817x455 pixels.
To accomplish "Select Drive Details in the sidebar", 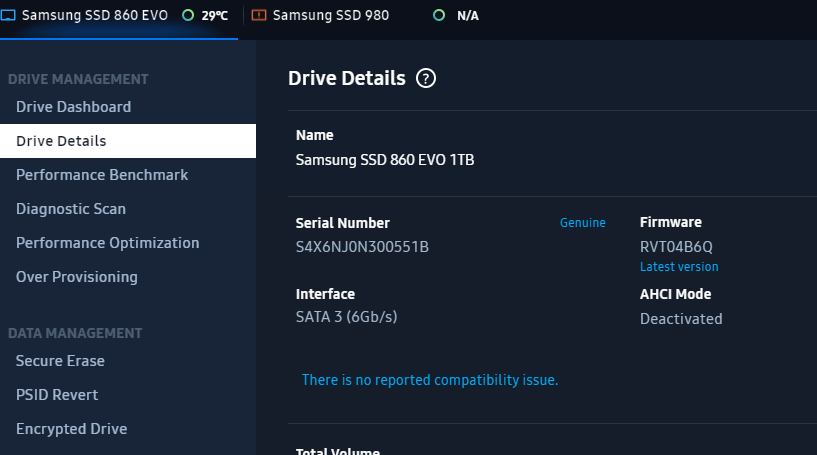I will pyautogui.click(x=128, y=141).
